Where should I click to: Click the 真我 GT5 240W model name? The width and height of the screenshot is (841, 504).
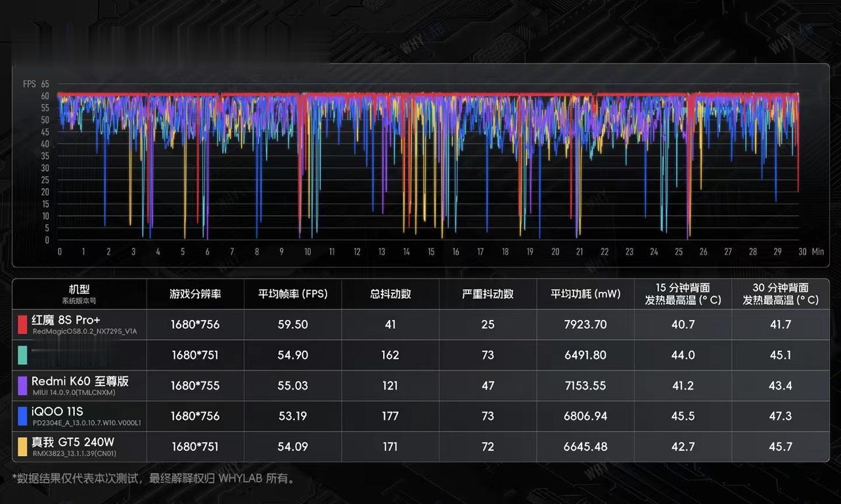click(73, 442)
